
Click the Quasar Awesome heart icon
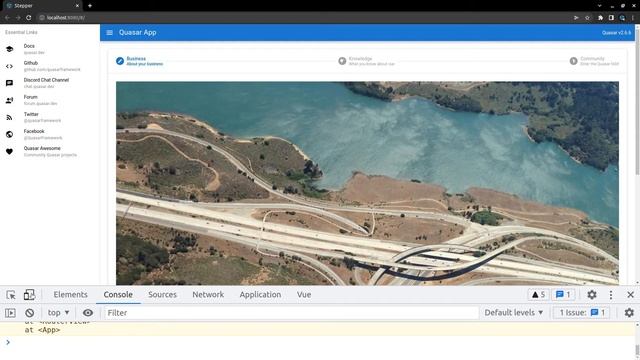coord(9,152)
